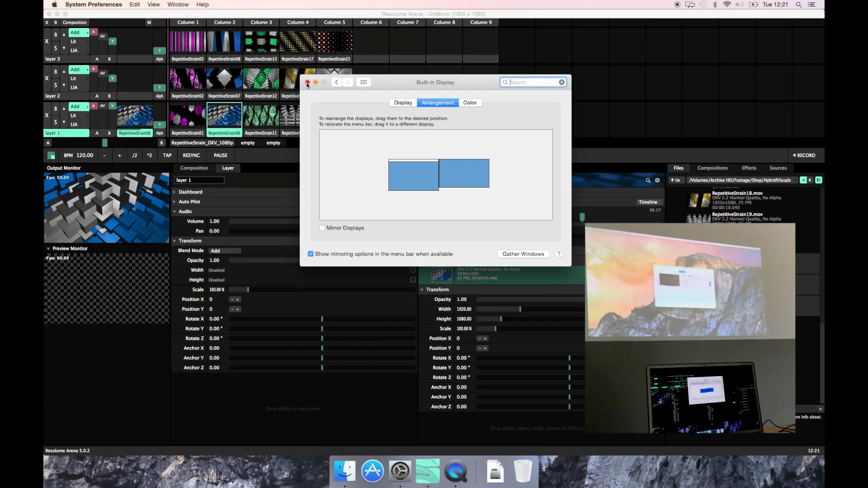Open the Effects tab in browser
Screen dimensions: 868x488
tap(749, 168)
